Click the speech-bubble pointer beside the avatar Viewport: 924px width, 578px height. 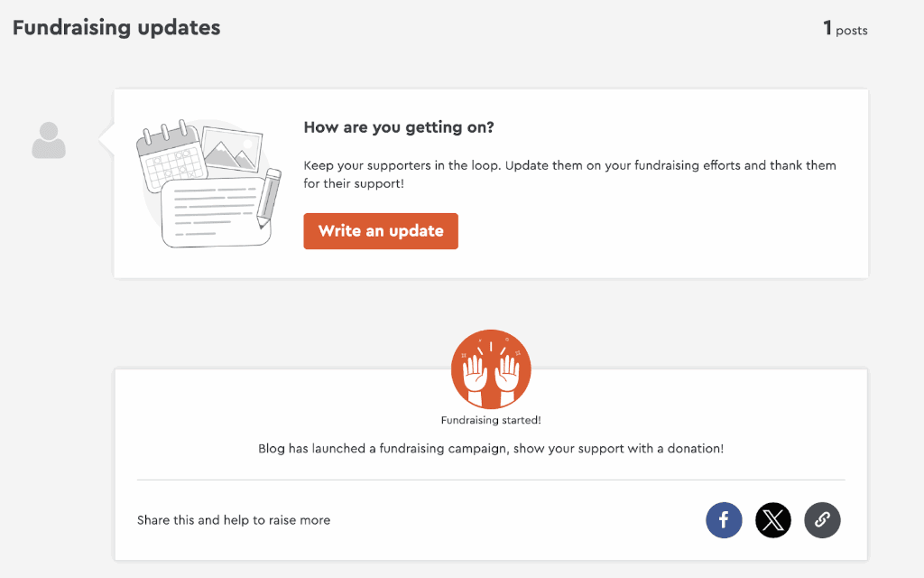(x=106, y=140)
